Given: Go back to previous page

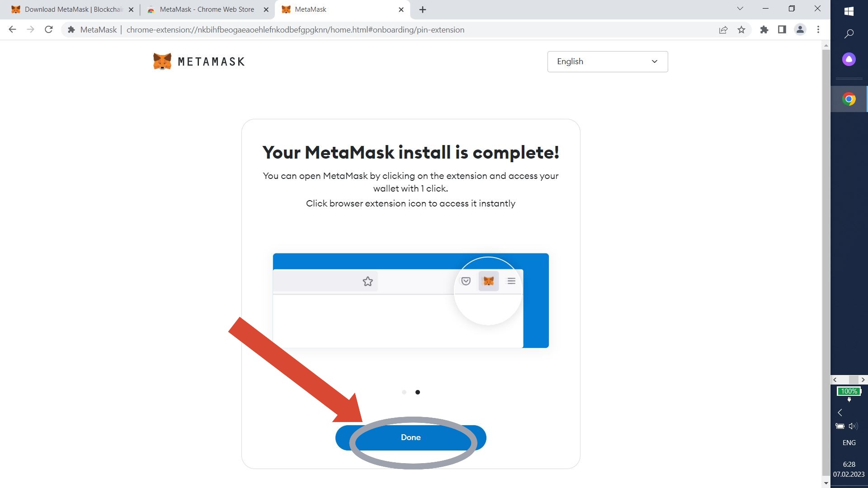Looking at the screenshot, I should coord(13,30).
